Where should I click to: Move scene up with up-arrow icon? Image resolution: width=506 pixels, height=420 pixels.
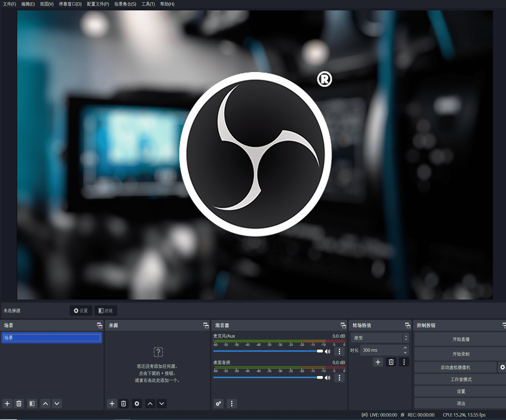(x=45, y=403)
